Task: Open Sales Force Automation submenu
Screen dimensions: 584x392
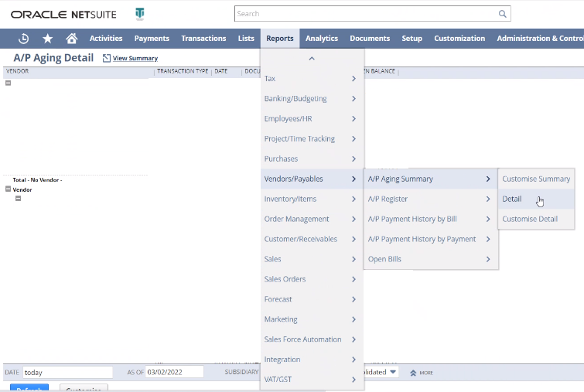Action: point(312,340)
